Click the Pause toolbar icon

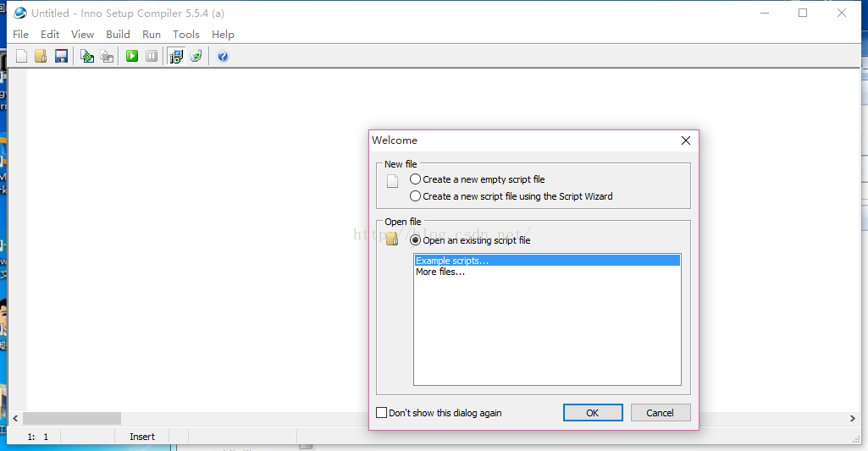click(x=152, y=56)
